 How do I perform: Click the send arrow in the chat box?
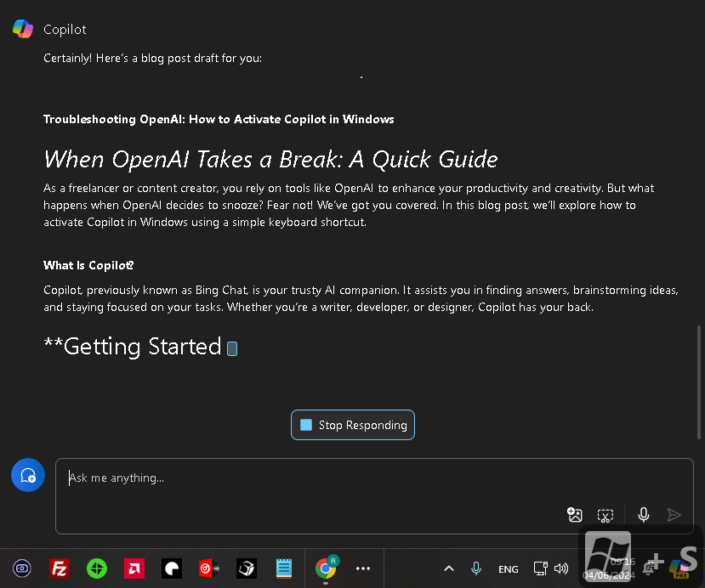[x=674, y=515]
